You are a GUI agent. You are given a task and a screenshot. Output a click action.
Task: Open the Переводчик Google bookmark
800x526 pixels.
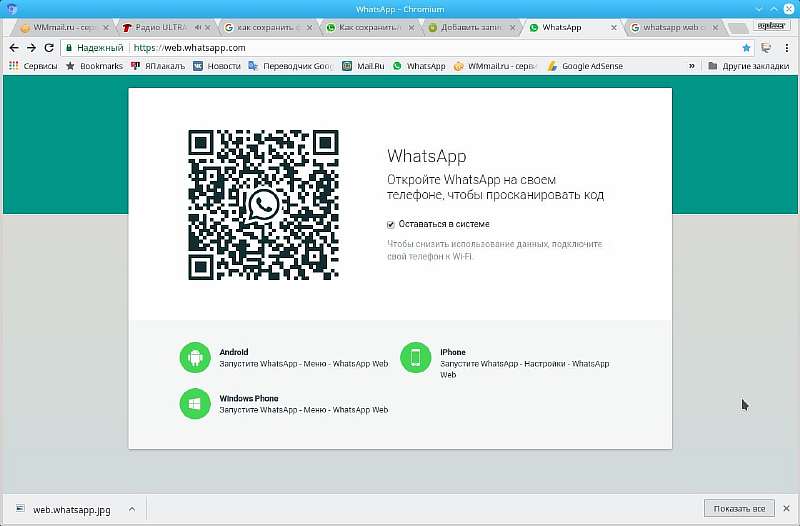(291, 66)
